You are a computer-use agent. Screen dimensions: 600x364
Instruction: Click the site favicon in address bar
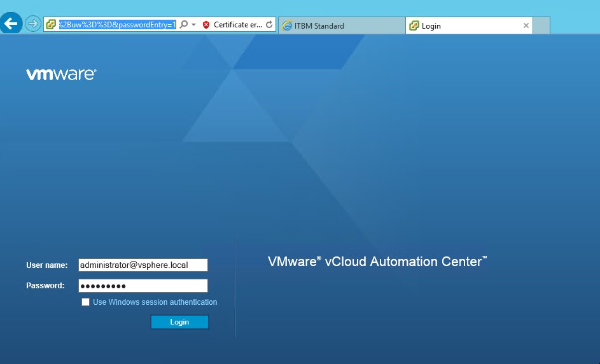[51, 25]
